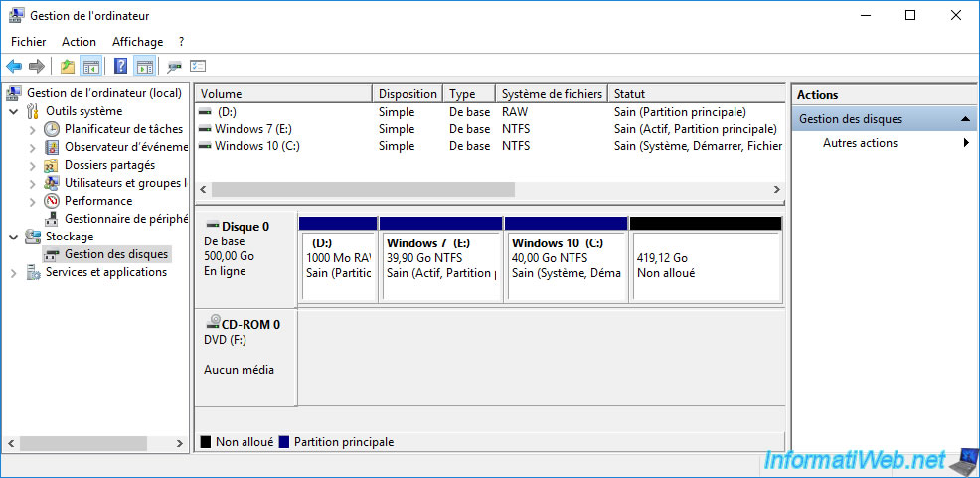Collapse the Outils système tree node

pos(14,112)
